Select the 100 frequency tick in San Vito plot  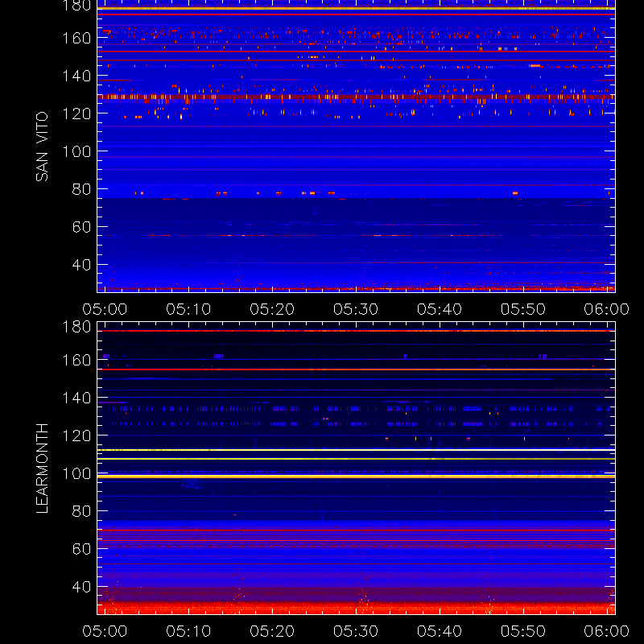coord(76,151)
